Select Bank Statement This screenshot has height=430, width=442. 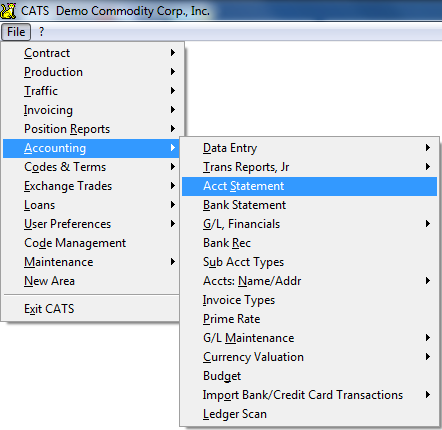tap(309, 205)
